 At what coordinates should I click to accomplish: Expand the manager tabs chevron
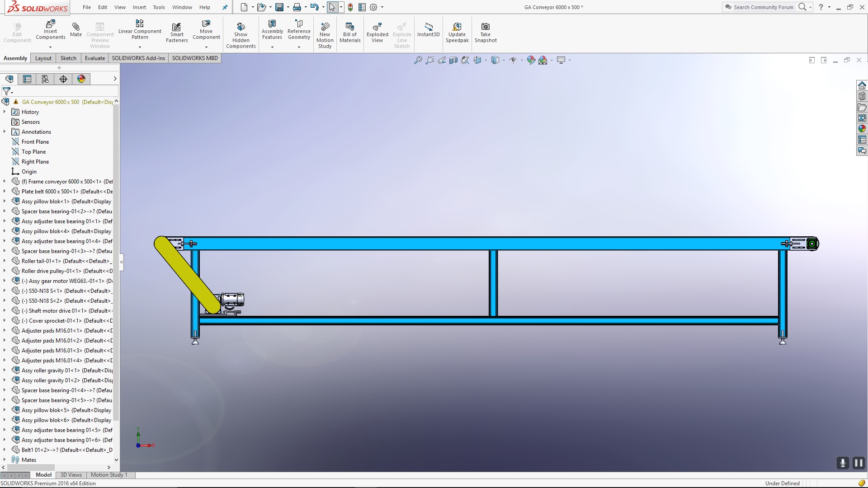point(115,79)
